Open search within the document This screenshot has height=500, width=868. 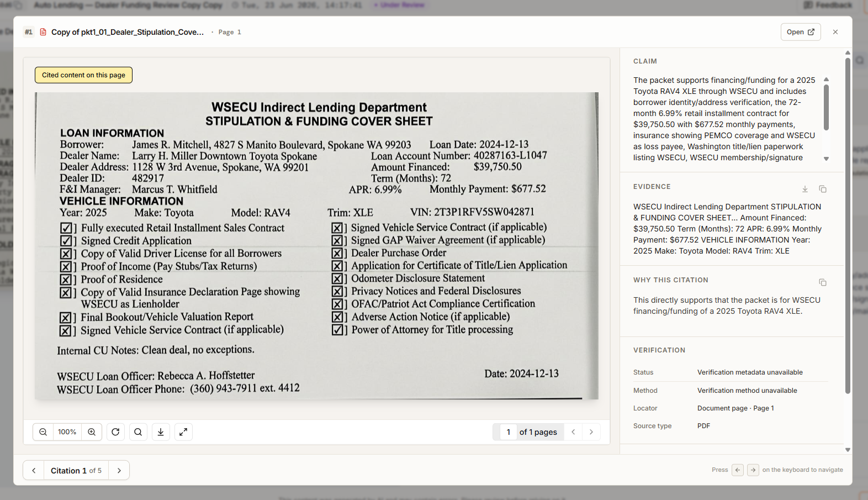(x=138, y=432)
